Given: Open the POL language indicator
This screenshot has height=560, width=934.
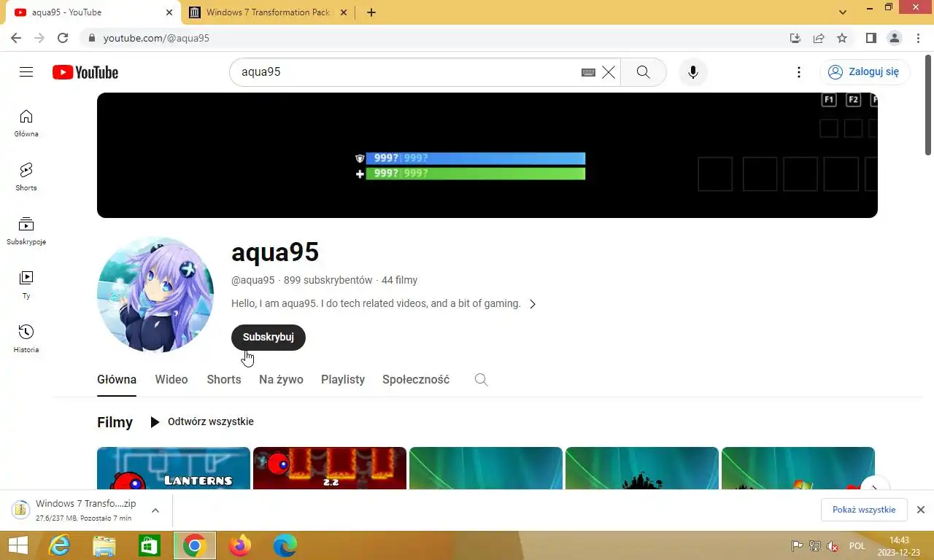Looking at the screenshot, I should pyautogui.click(x=857, y=546).
